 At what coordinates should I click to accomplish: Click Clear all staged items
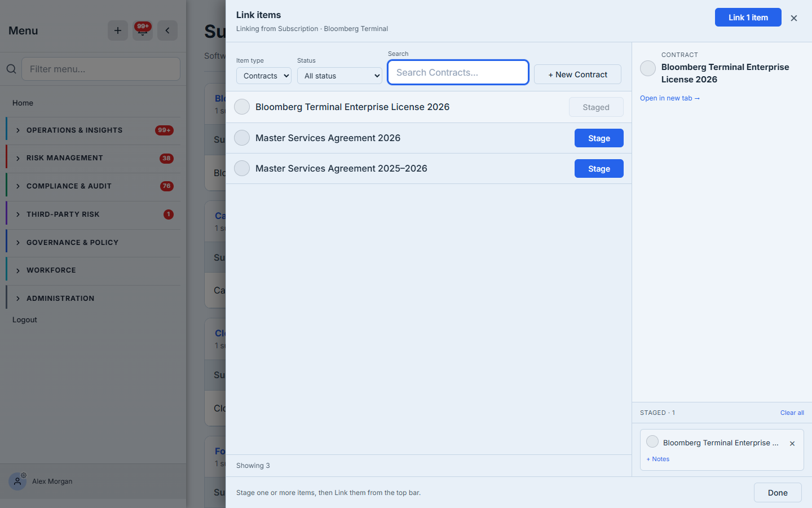click(792, 413)
